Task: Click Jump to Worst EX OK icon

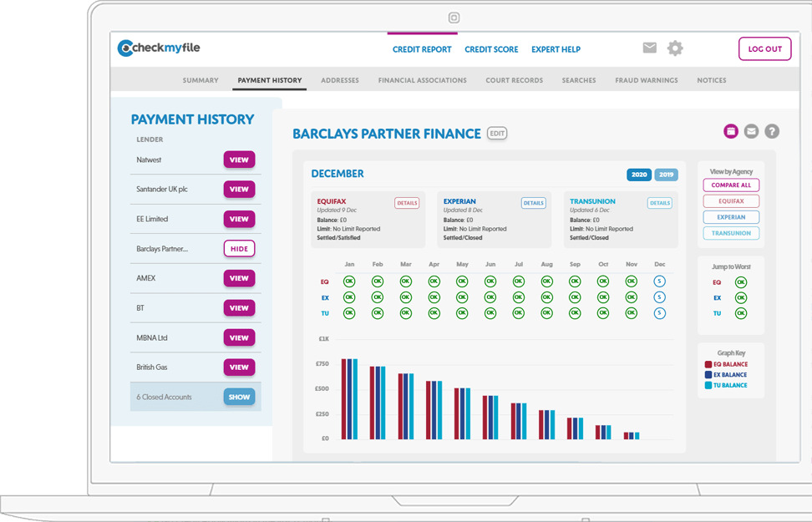Action: 741,298
